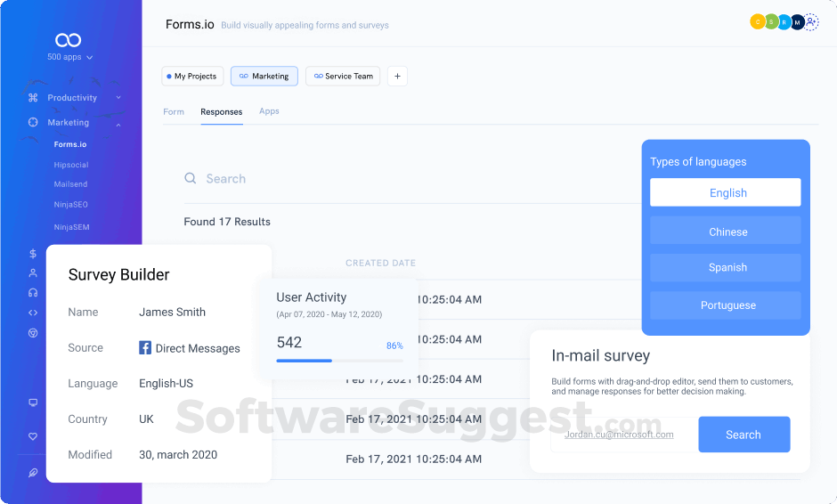Click the yellow C user avatar
The image size is (837, 504).
[758, 22]
